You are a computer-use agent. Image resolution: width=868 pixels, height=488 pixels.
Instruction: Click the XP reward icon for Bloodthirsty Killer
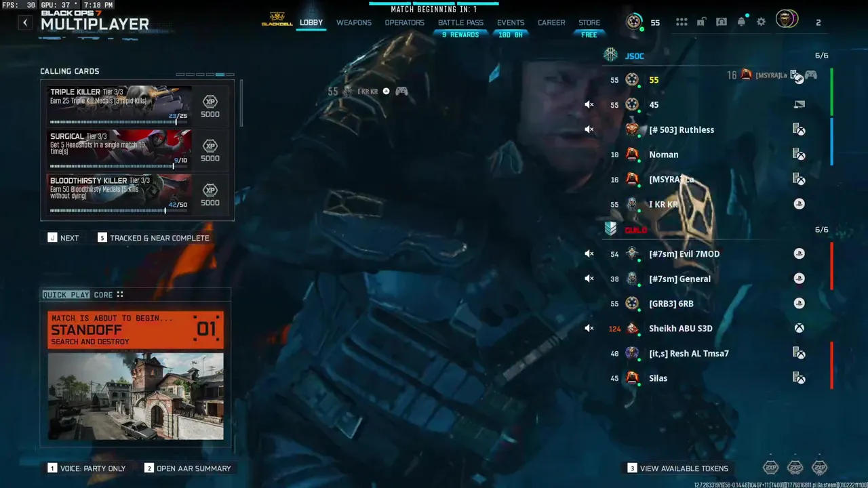coord(210,190)
